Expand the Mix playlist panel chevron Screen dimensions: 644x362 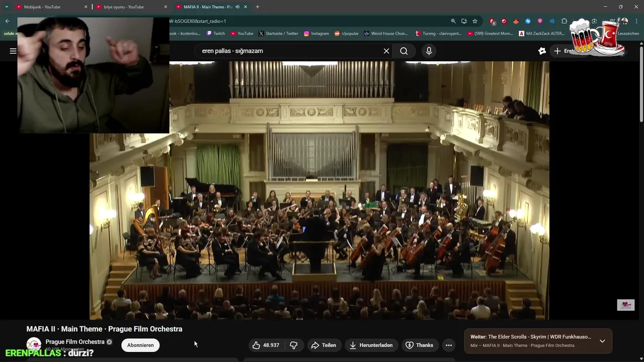[602, 341]
